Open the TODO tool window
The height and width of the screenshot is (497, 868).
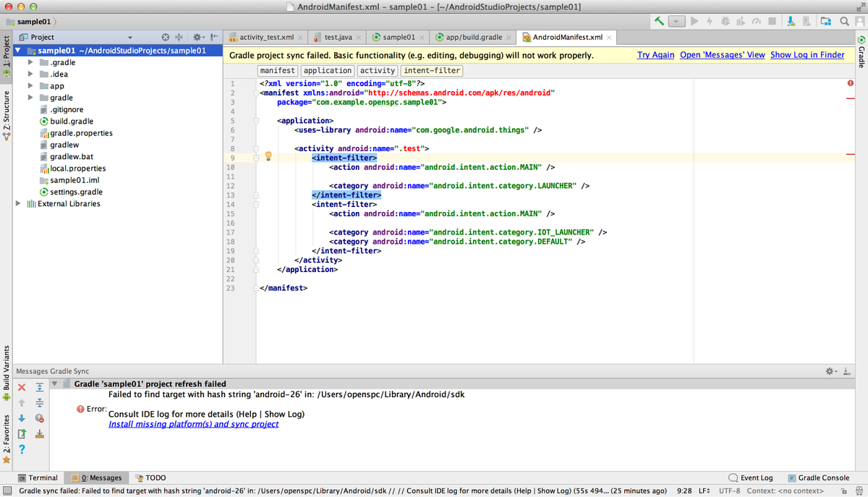click(150, 477)
